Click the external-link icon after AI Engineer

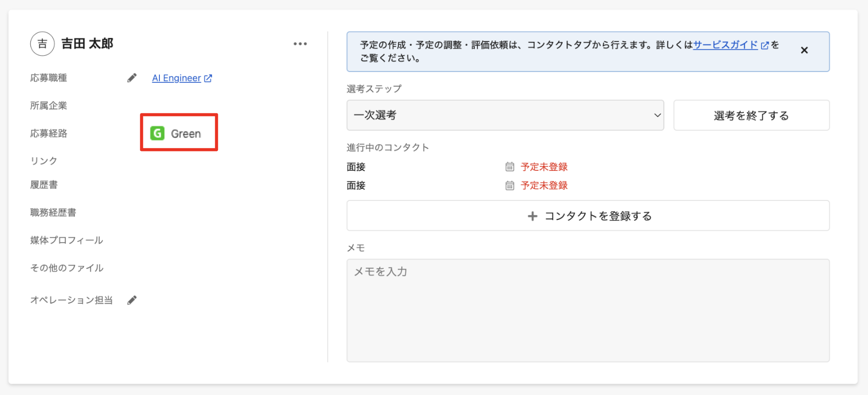(x=208, y=78)
